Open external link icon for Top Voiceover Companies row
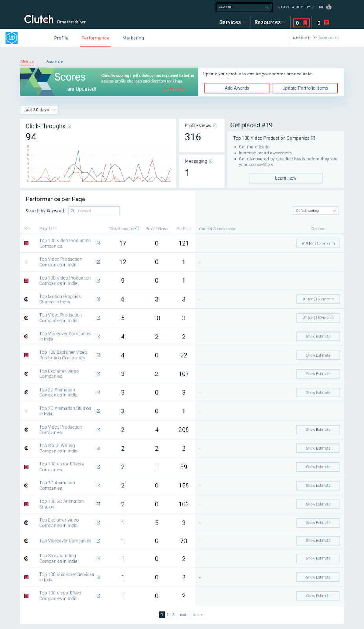 [98, 541]
